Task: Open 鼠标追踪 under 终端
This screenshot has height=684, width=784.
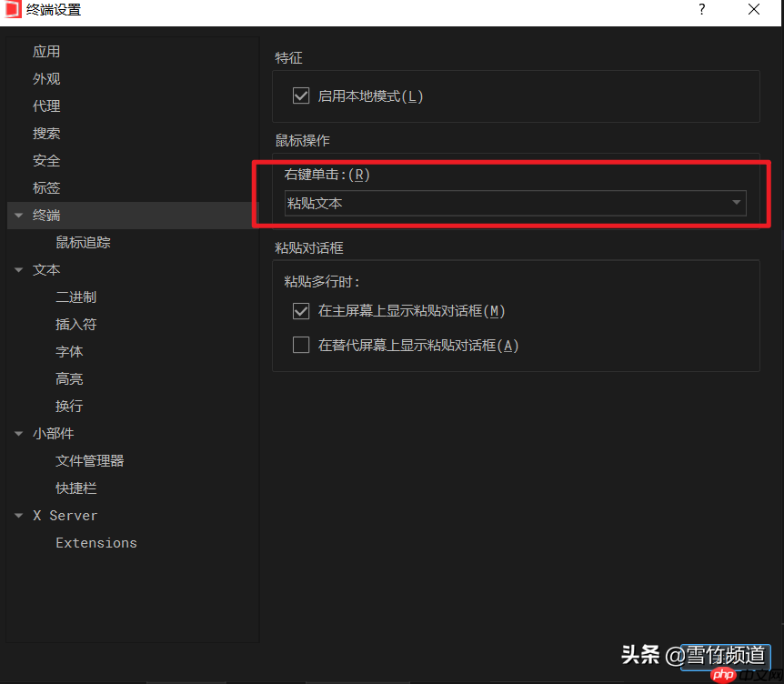Action: (83, 243)
